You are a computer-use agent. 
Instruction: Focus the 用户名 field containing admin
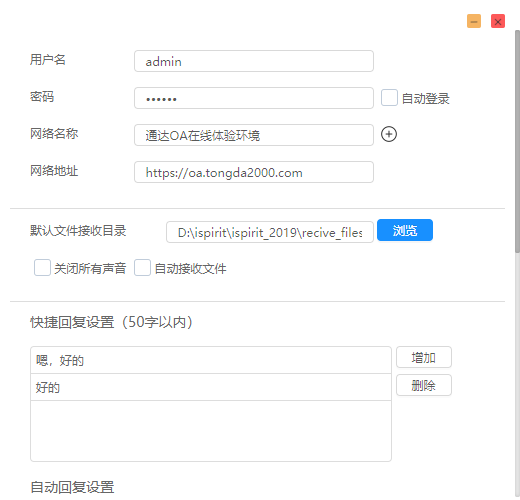(x=254, y=61)
